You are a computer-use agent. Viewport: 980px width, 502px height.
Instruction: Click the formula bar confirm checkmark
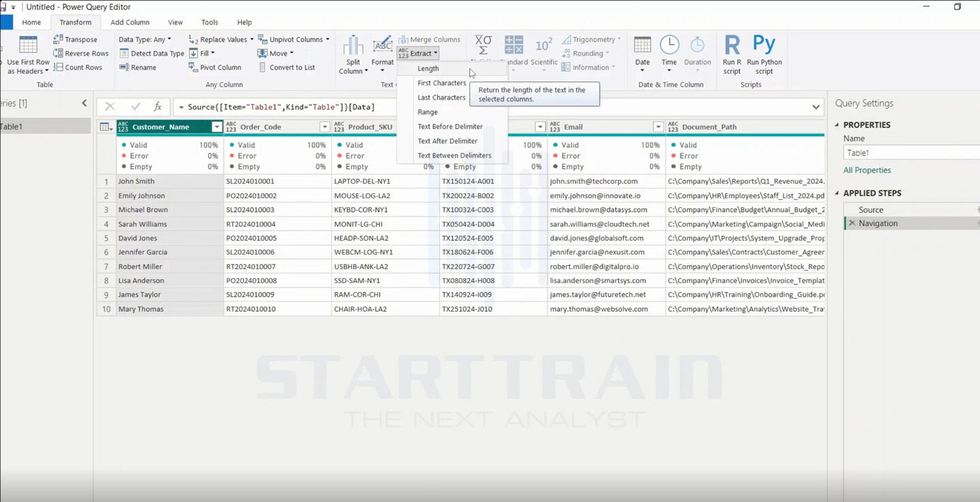pos(135,106)
